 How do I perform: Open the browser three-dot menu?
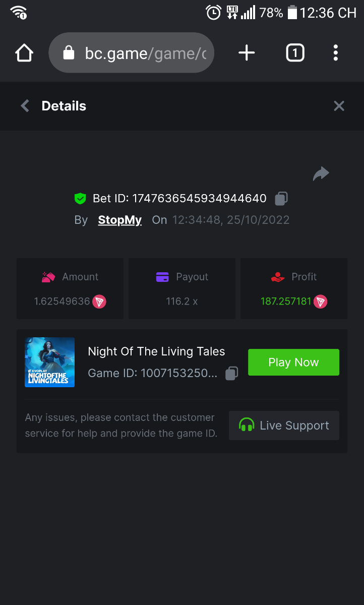[336, 53]
